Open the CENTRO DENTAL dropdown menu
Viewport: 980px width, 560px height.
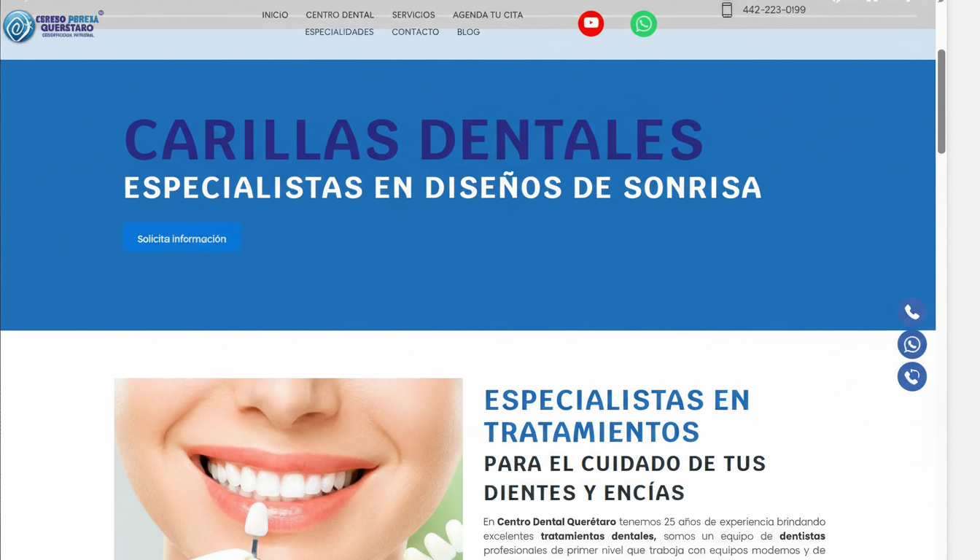[340, 15]
